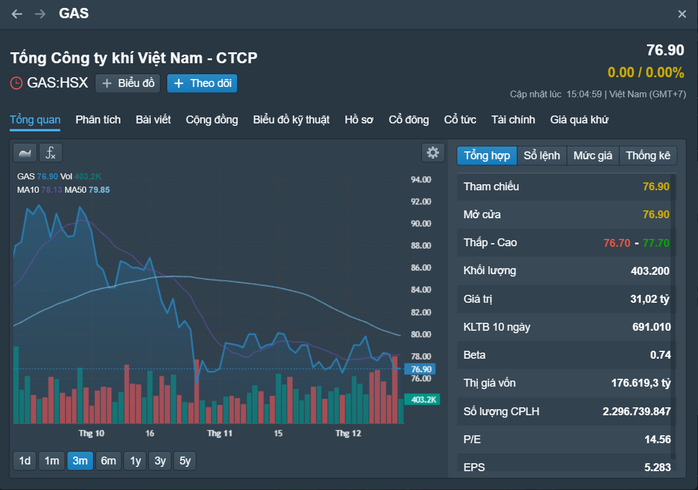
Task: Click the low price 76.70
Action: click(617, 243)
